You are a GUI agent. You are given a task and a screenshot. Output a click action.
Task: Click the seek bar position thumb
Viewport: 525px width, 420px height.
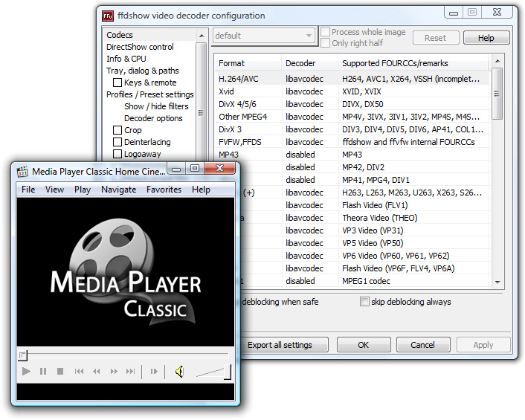tap(22, 355)
